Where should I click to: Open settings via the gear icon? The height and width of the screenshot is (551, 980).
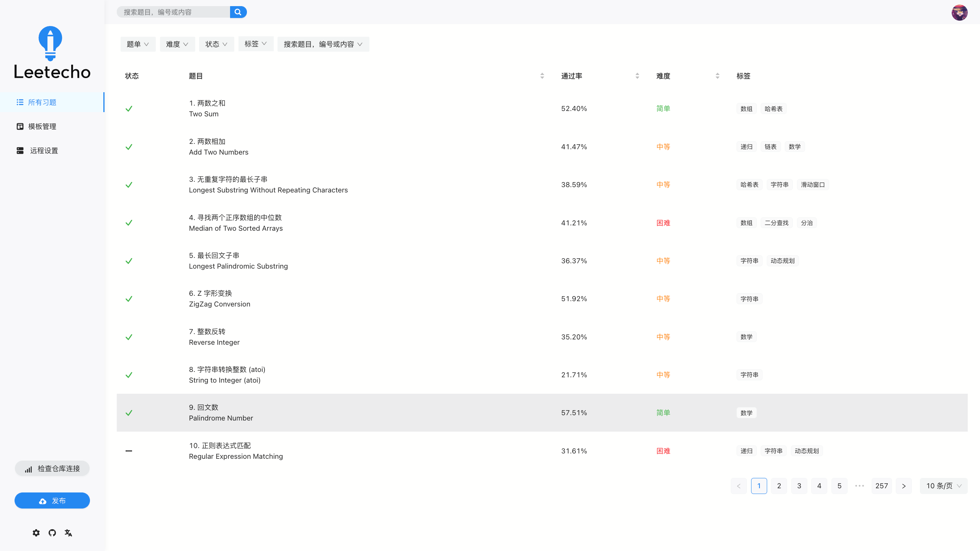coord(36,533)
